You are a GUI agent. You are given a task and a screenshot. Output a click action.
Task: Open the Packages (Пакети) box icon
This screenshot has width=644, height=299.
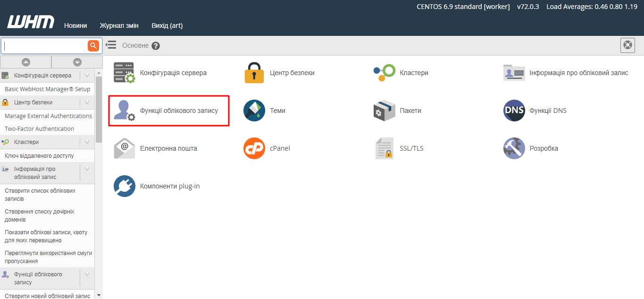click(384, 111)
